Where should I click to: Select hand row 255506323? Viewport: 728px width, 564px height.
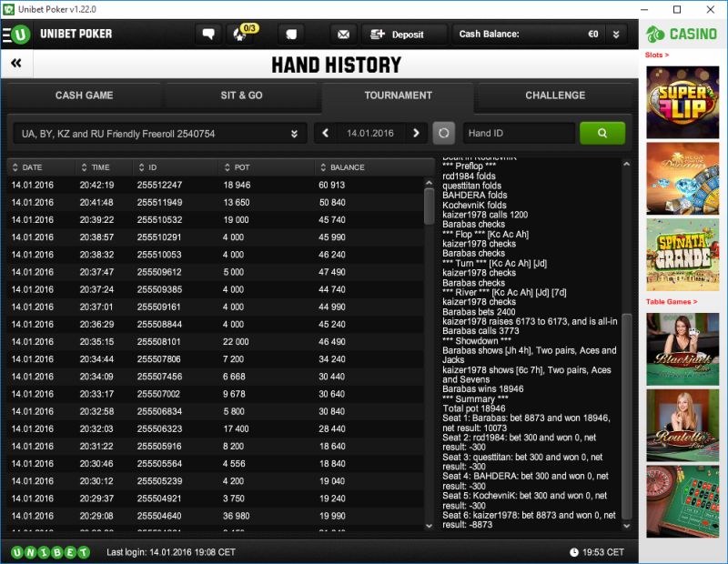[215, 429]
